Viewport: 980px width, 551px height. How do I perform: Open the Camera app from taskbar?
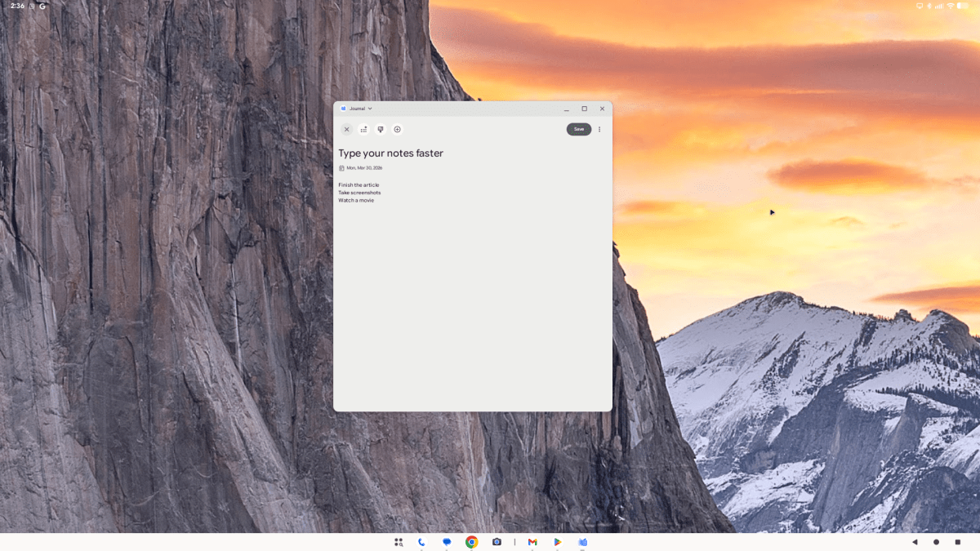(497, 542)
